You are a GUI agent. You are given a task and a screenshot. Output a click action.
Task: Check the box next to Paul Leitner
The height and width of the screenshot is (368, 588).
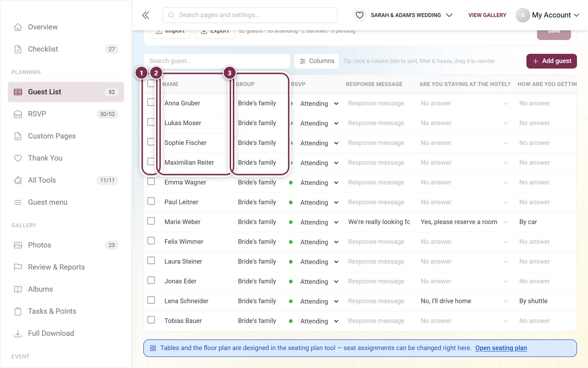tap(151, 201)
